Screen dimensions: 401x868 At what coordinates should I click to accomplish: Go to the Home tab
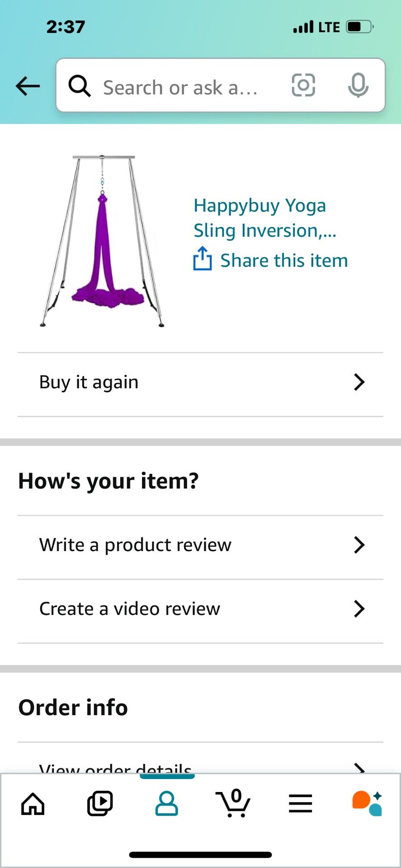(33, 804)
